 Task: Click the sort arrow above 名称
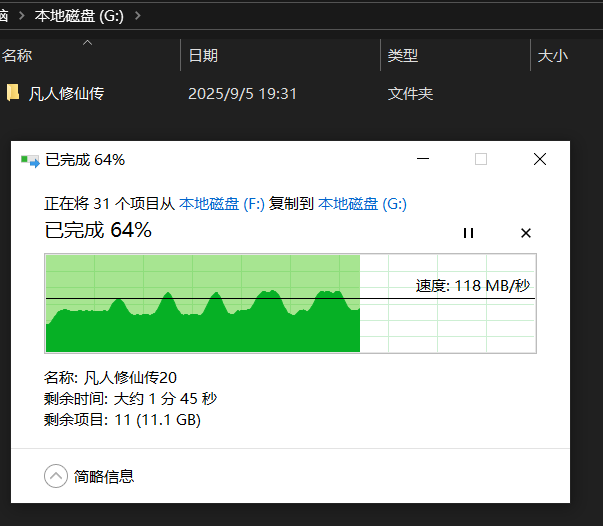87,43
